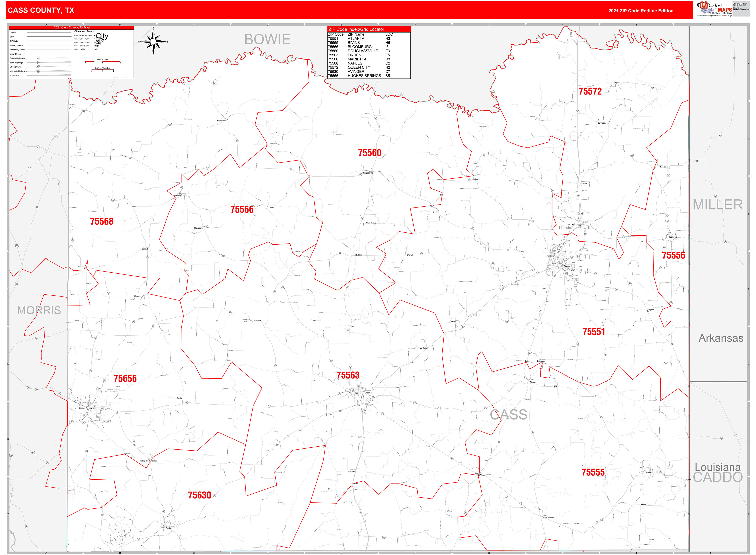This screenshot has width=756, height=555.
Task: Click the Kildare Junction town label
Action: coord(548,518)
